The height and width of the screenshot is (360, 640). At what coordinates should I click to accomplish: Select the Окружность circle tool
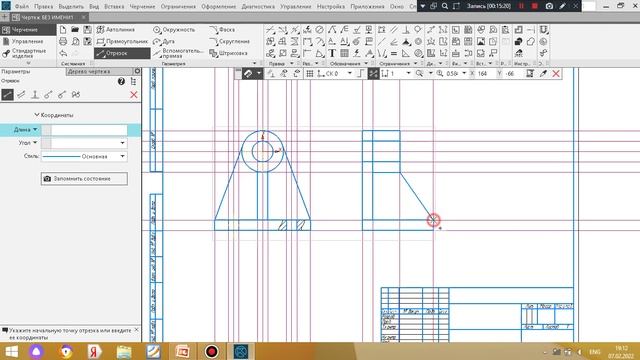(174, 30)
